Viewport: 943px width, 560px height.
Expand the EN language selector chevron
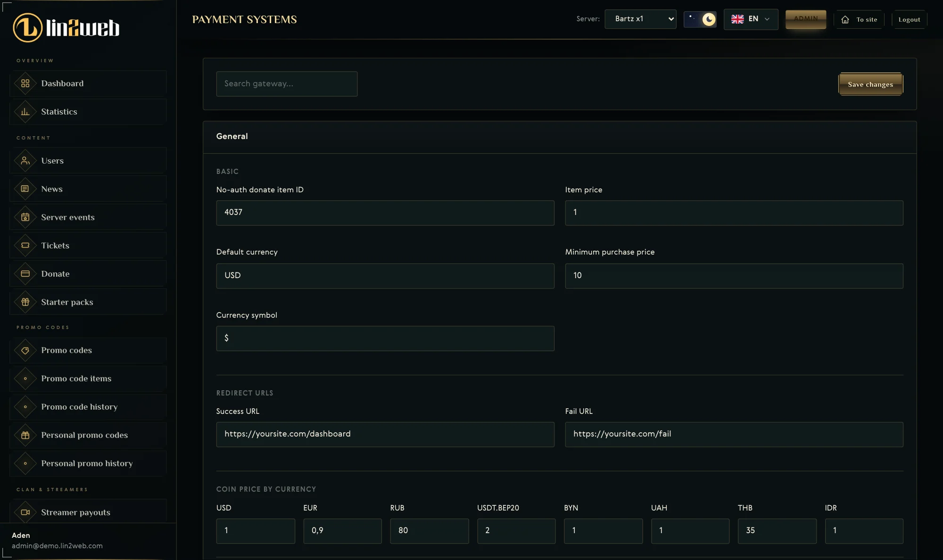767,19
